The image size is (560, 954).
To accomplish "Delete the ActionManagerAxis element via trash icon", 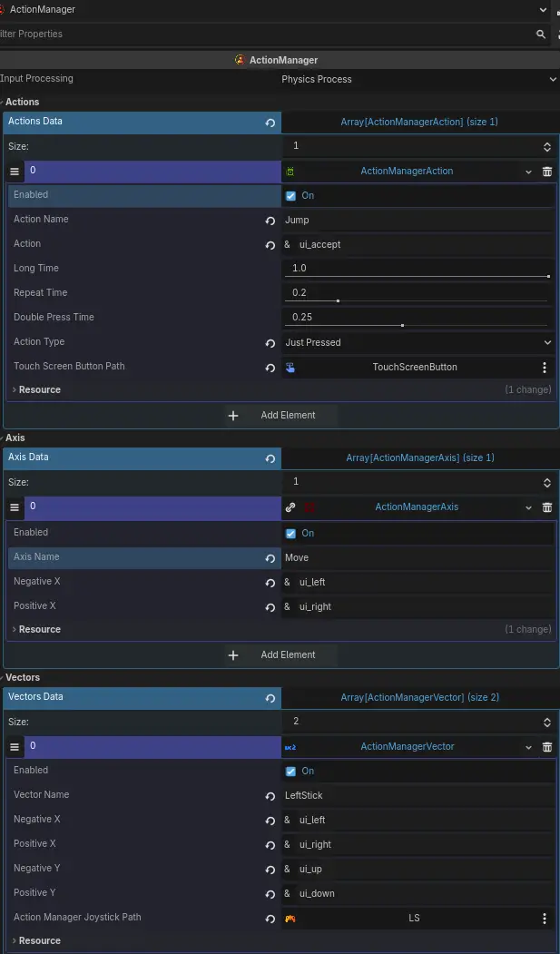I will pos(547,507).
